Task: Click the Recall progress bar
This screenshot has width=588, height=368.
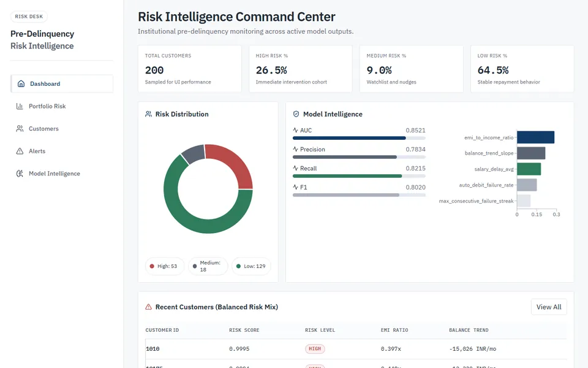Action: point(359,176)
